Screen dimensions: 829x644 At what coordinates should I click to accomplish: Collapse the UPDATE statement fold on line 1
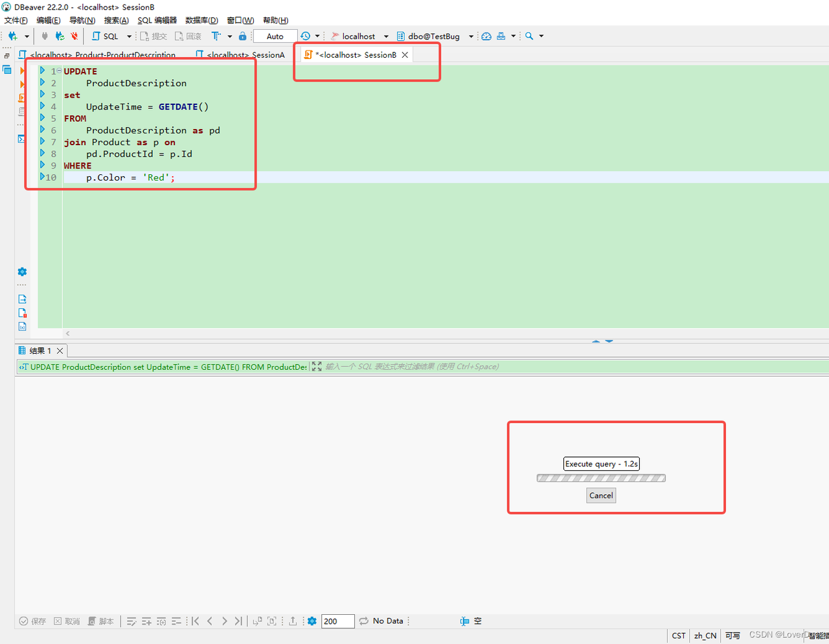(59, 71)
